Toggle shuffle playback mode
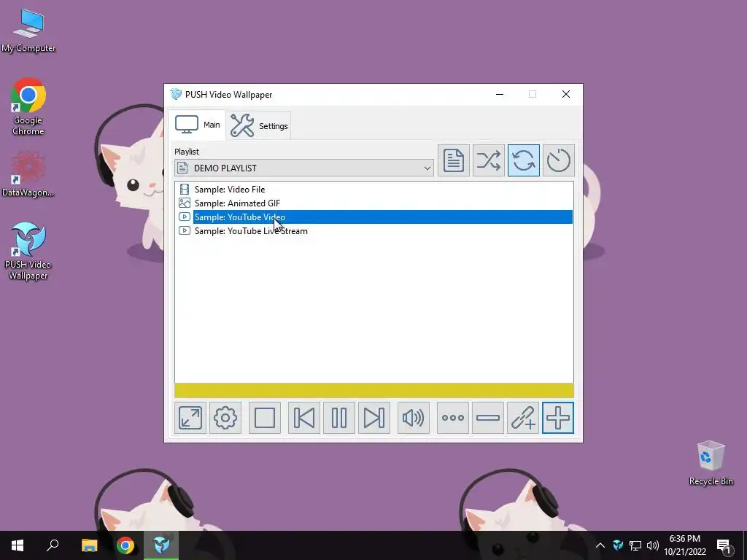This screenshot has width=747, height=560. 488,160
